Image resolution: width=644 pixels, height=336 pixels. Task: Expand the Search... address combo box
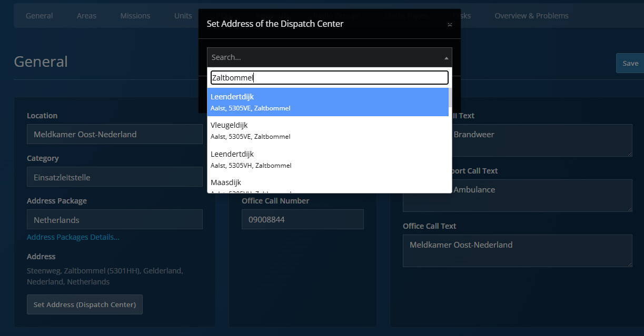point(329,57)
